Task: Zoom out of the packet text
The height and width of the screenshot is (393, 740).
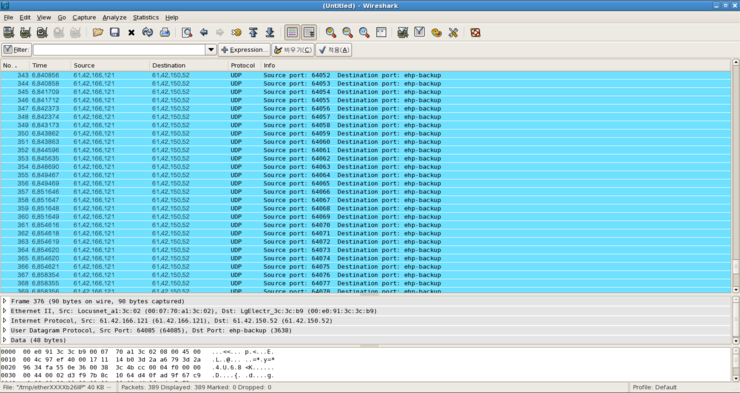Action: pos(347,33)
